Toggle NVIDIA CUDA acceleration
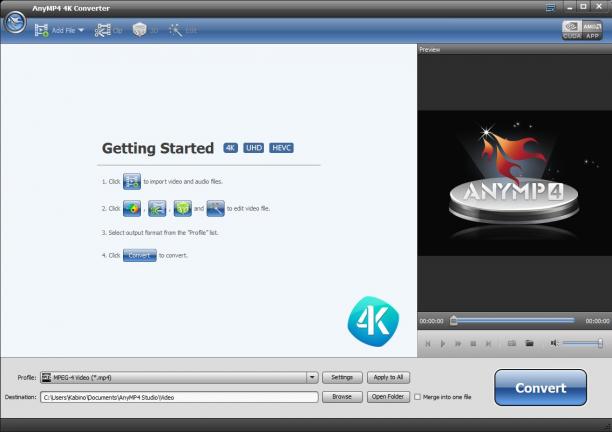The image size is (612, 432). 572,30
